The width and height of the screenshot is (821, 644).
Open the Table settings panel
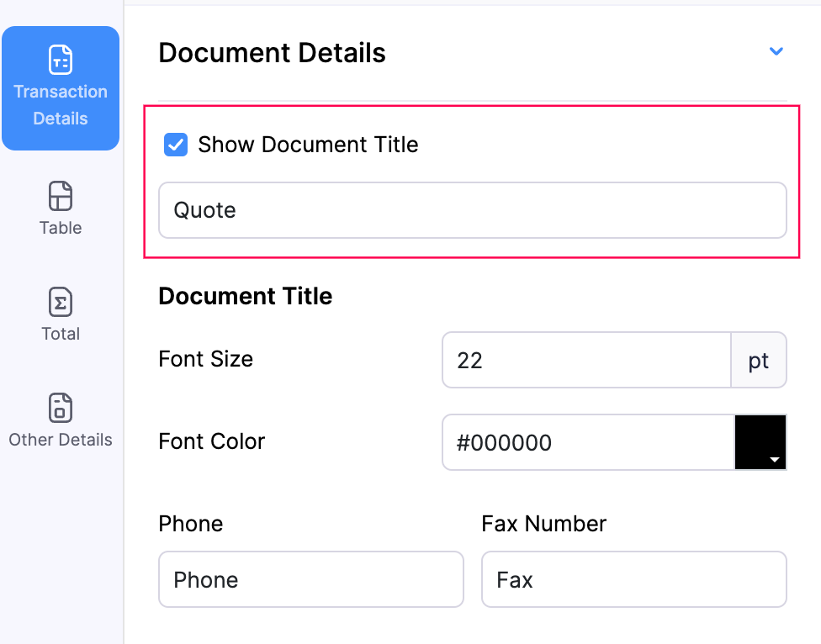pos(60,206)
